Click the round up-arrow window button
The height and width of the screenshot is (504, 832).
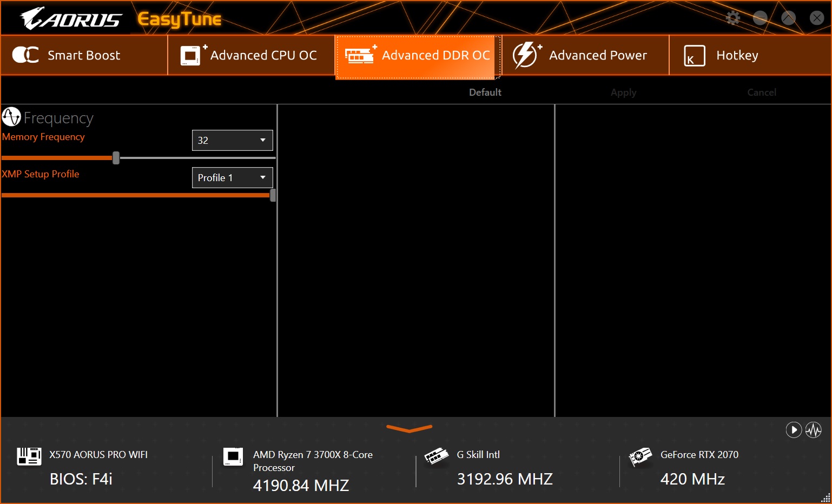point(789,18)
